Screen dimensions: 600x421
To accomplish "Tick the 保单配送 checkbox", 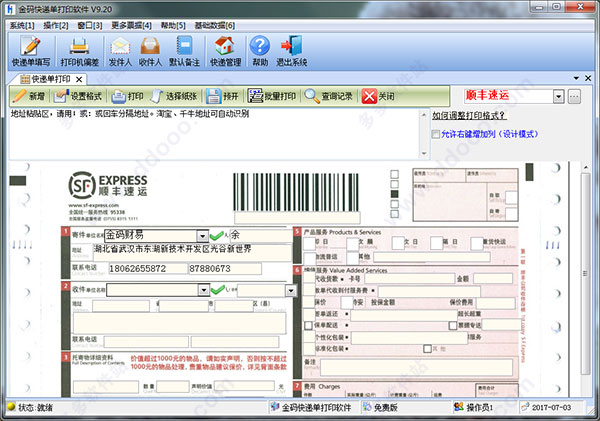I will pos(308,326).
